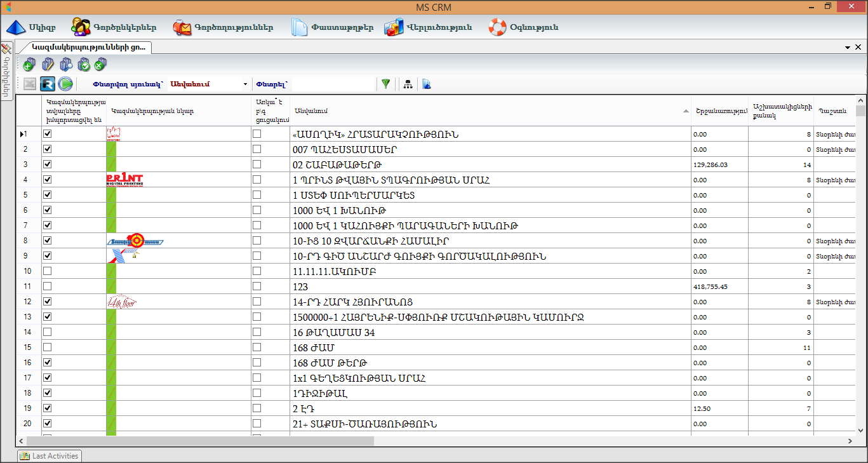Apply the green funnel filter icon

(385, 84)
